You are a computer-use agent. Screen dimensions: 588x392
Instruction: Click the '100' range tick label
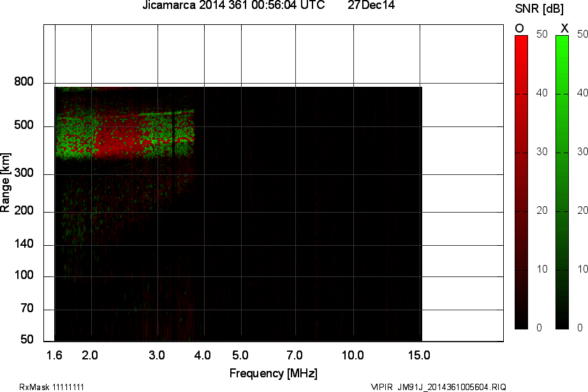pos(24,275)
